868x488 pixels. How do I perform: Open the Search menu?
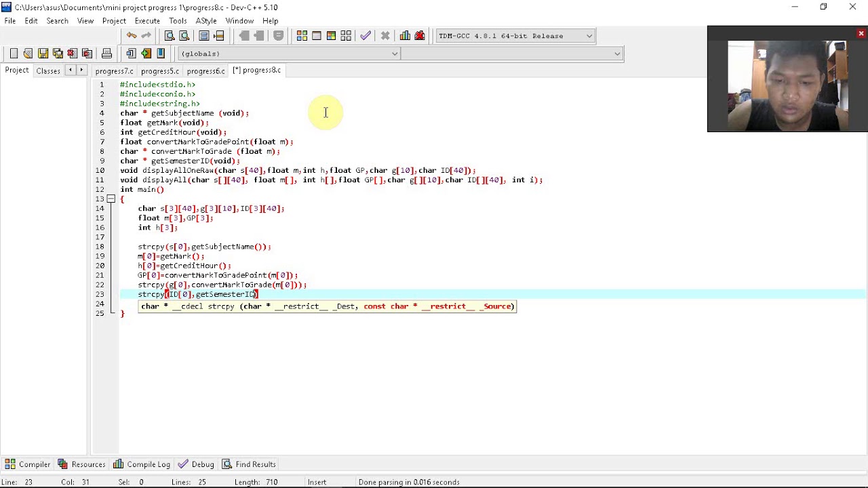click(x=57, y=21)
